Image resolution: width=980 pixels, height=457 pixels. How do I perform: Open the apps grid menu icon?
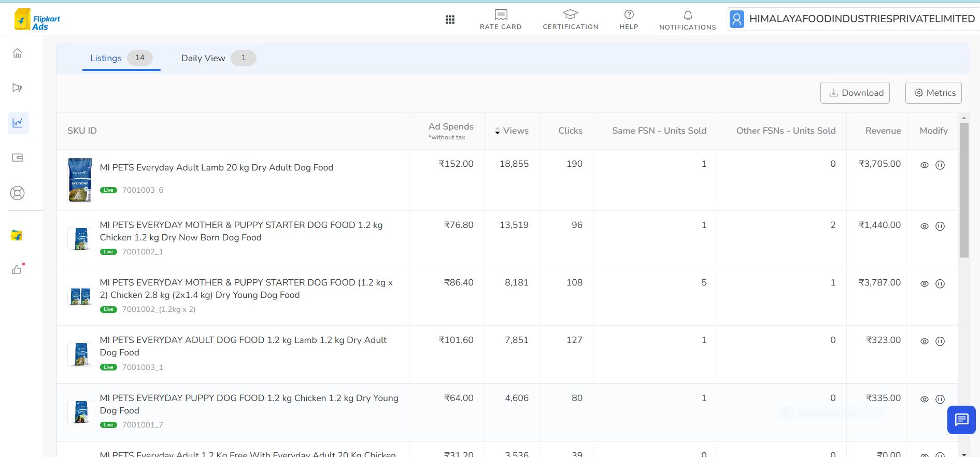450,20
